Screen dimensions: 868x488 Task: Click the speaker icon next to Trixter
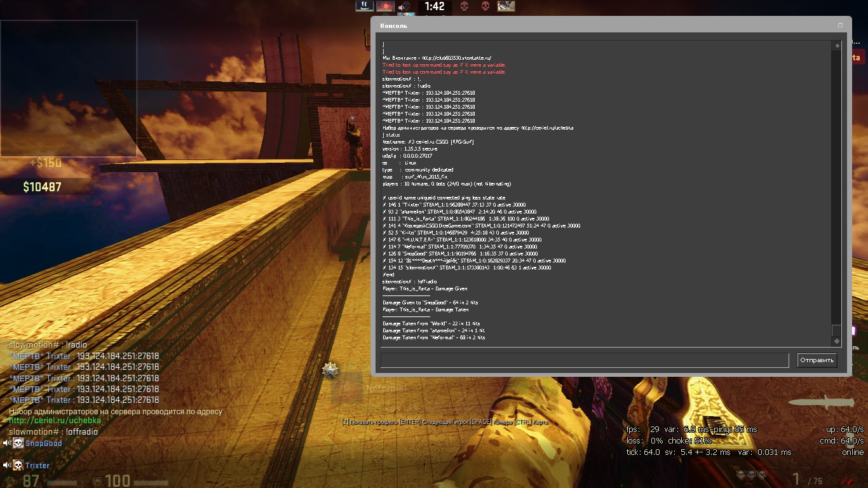tap(7, 465)
